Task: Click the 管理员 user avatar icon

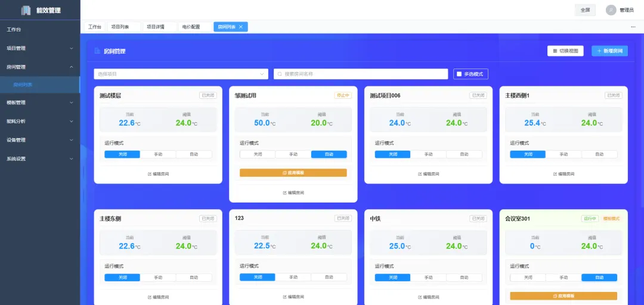Action: point(611,10)
